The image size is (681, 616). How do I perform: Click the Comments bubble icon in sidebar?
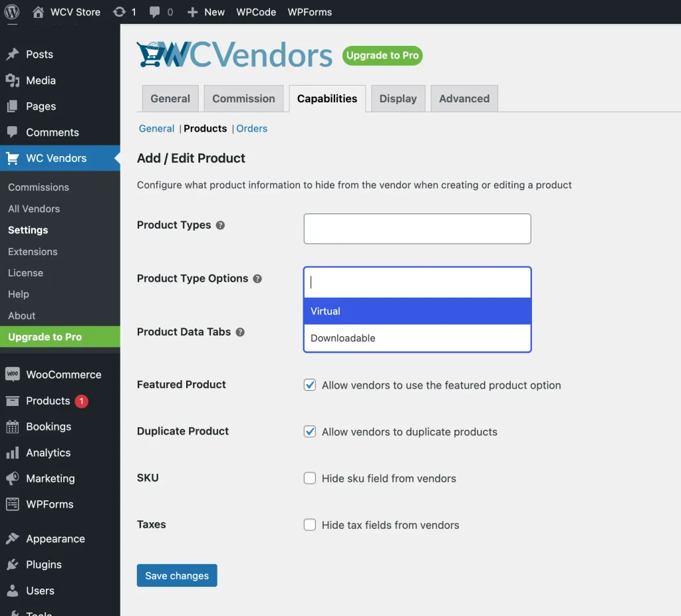coord(13,132)
